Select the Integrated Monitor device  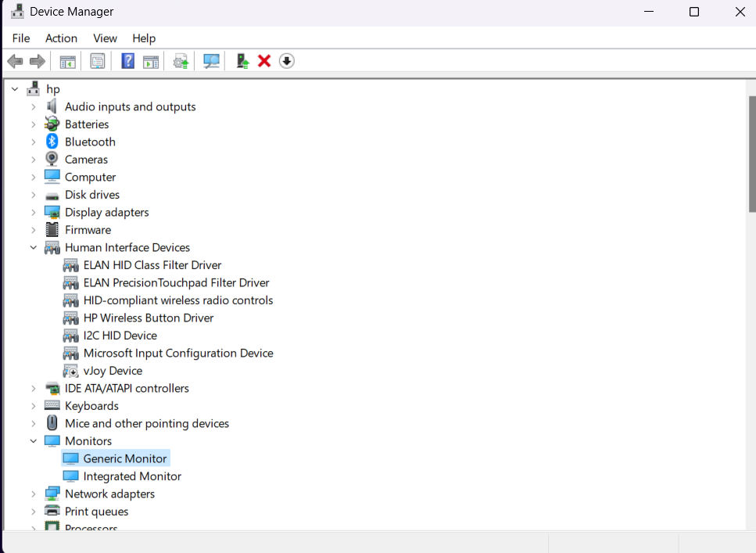(132, 476)
